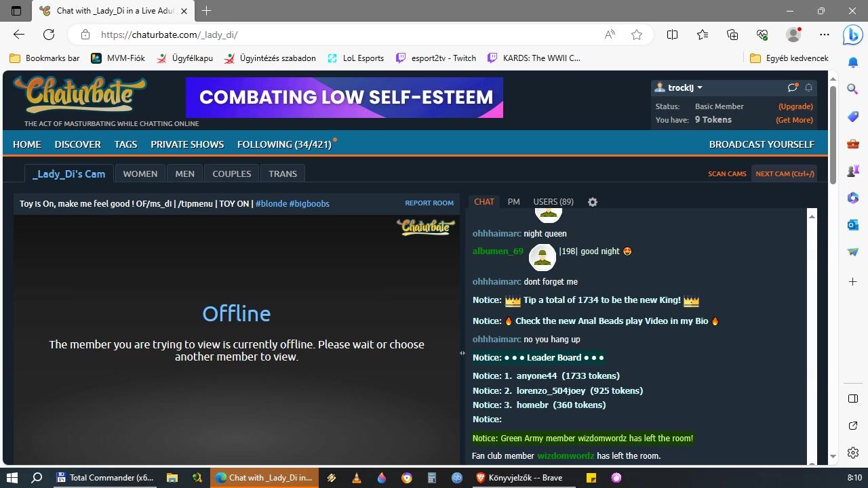Open the Egyéb kedvencek bookmarks folder

click(789, 58)
